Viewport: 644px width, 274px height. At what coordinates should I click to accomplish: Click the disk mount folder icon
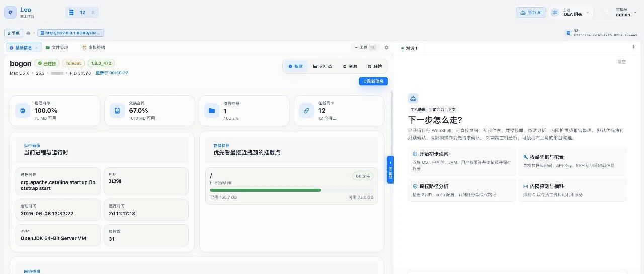pyautogui.click(x=212, y=111)
